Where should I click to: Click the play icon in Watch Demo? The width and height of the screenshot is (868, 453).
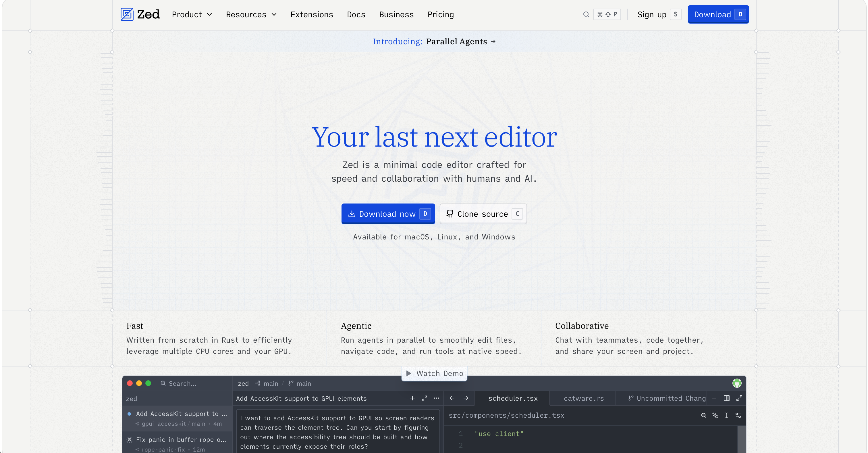[x=408, y=373]
